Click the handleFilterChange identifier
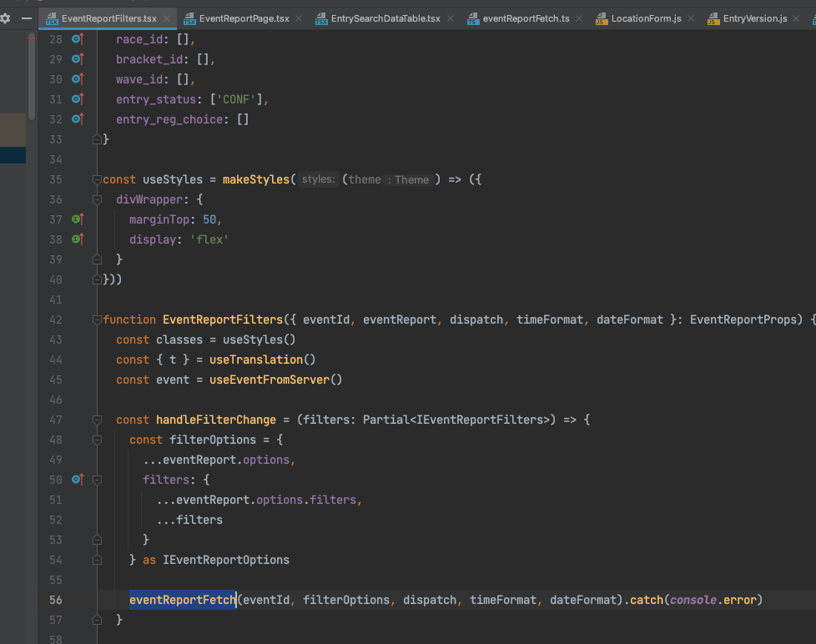The height and width of the screenshot is (644, 816). 216,420
